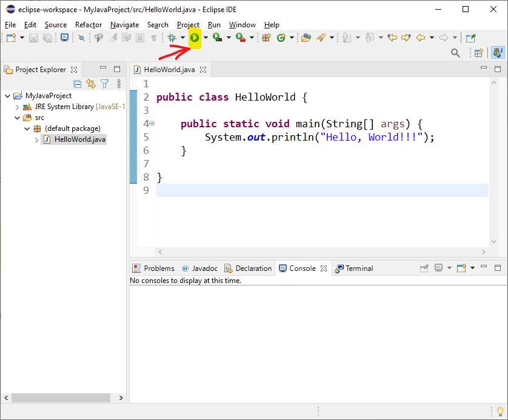Run the program with the green Run icon
Image resolution: width=508 pixels, height=420 pixels.
[x=195, y=38]
